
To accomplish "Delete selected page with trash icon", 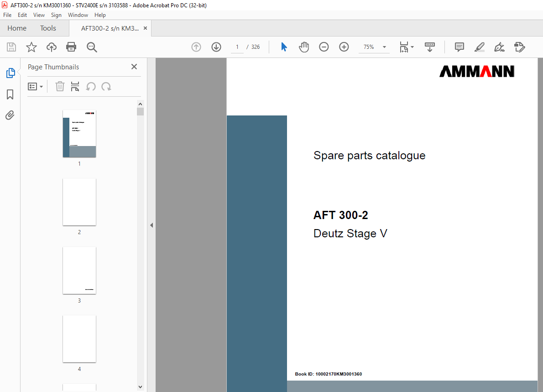I will 60,87.
